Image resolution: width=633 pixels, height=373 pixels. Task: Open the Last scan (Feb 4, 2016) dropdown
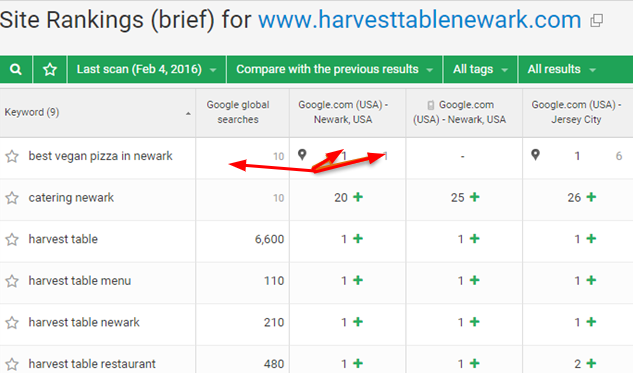pos(147,69)
